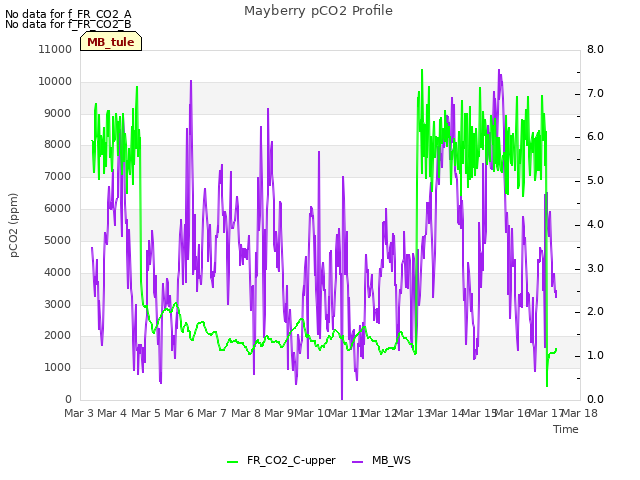Click the 3.0 right axis tick
640x480 pixels.
[x=595, y=268]
